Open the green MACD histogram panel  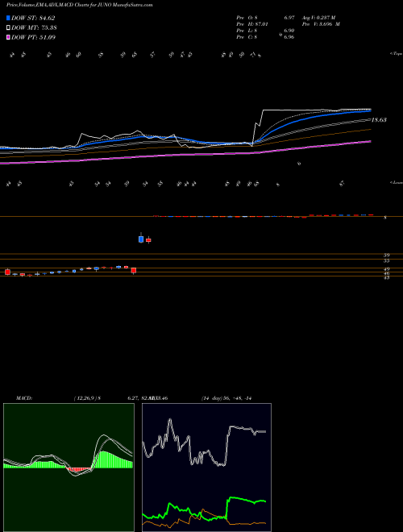[x=69, y=468]
